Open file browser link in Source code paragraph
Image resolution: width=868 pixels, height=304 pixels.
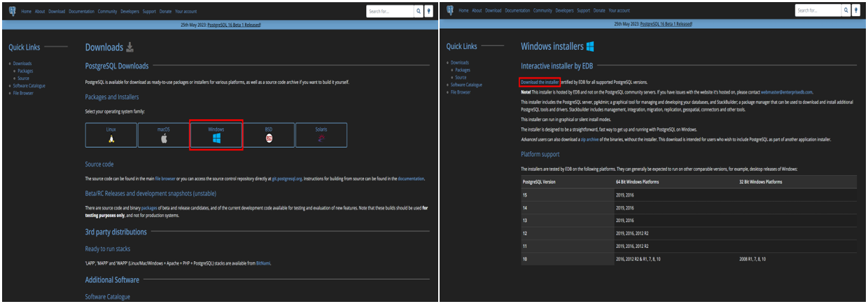click(x=167, y=179)
